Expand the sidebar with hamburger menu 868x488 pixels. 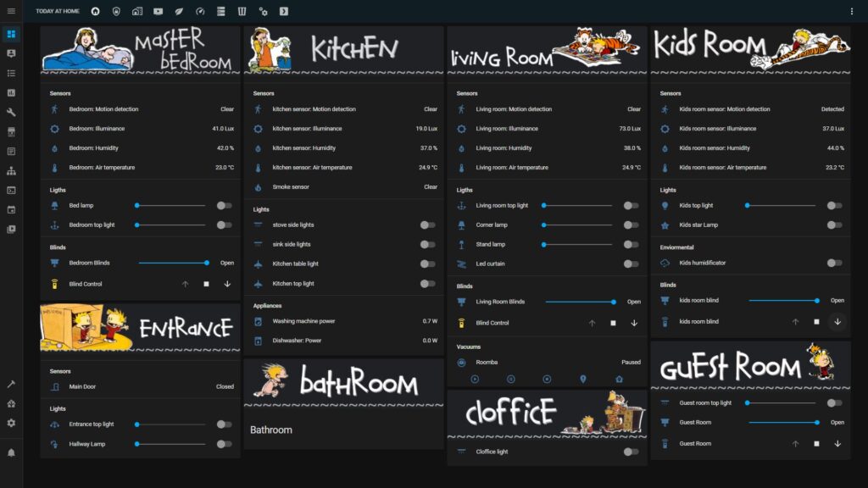(11, 11)
